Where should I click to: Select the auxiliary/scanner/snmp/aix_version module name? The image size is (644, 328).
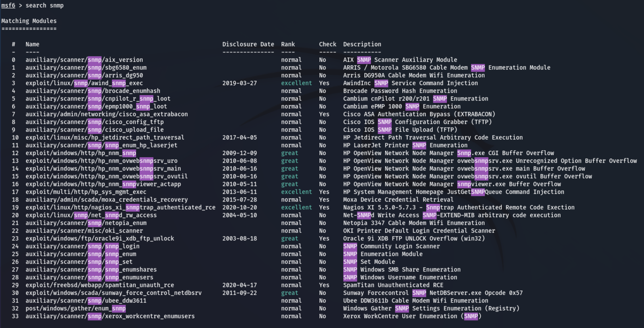pyautogui.click(x=84, y=60)
